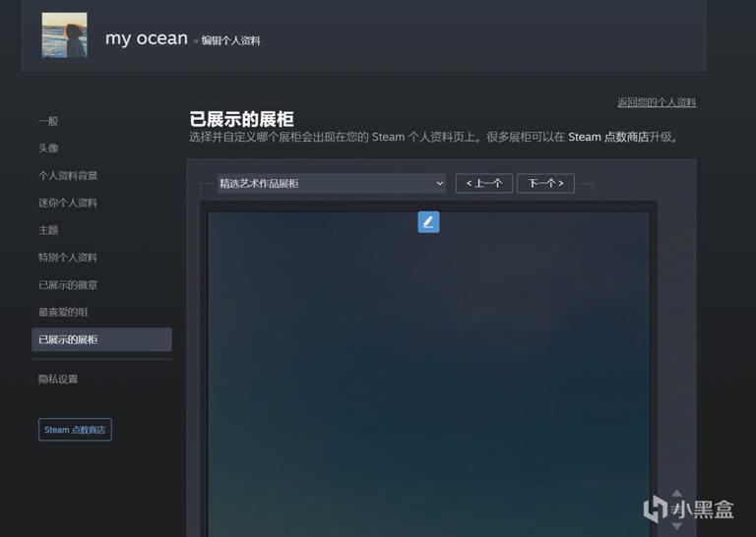Open 最喜爱的组 section
Viewport: 756px width, 537px height.
pyautogui.click(x=63, y=312)
